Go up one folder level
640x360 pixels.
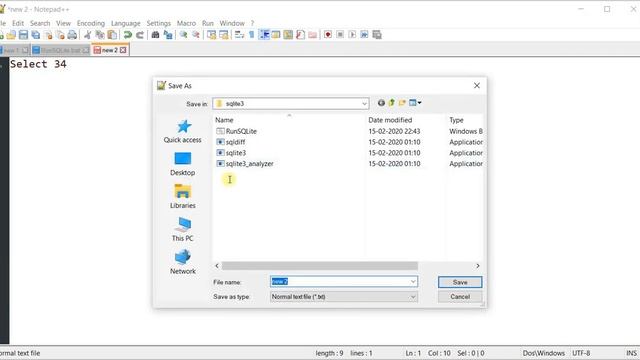click(392, 103)
